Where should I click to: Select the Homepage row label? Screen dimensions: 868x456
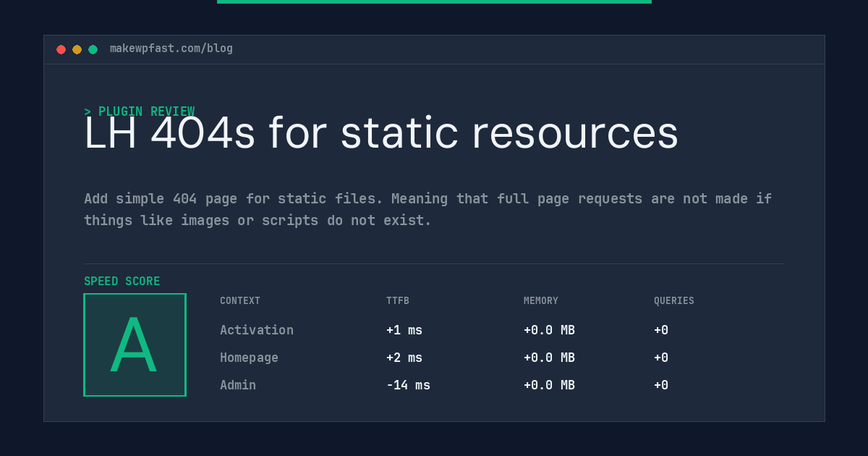(249, 358)
